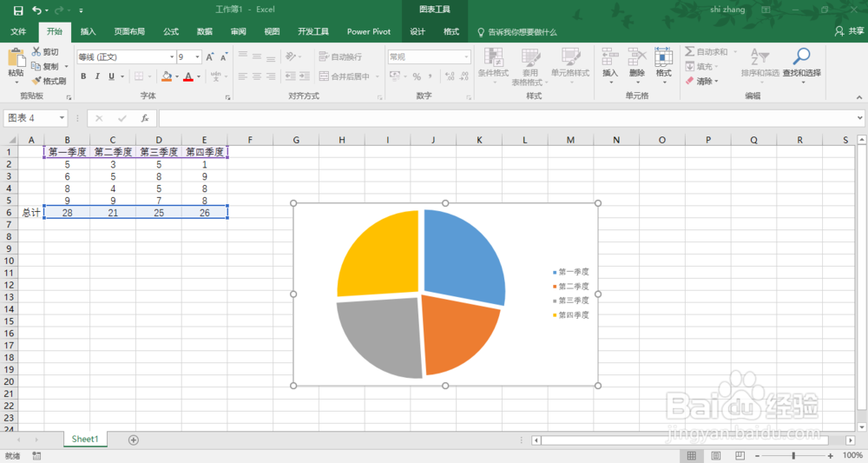Toggle Underline formatting
868x463 pixels.
111,76
